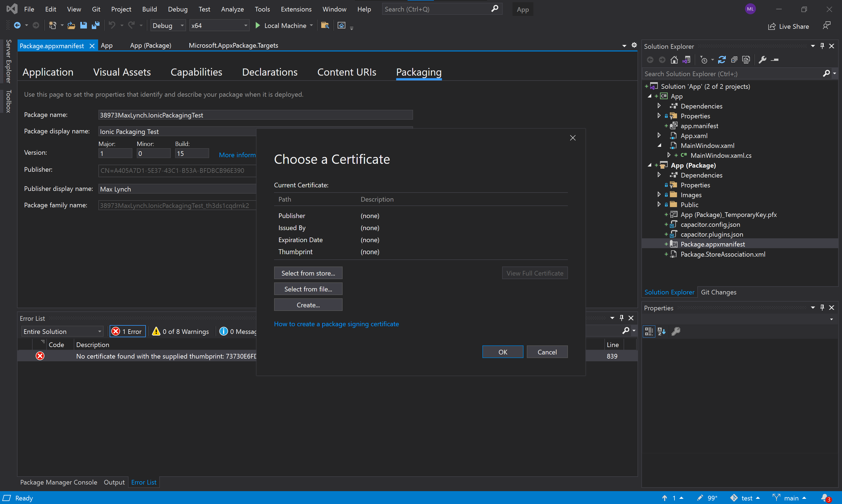The height and width of the screenshot is (504, 842).
Task: Close the Choose a Certificate dialog
Action: tap(573, 138)
